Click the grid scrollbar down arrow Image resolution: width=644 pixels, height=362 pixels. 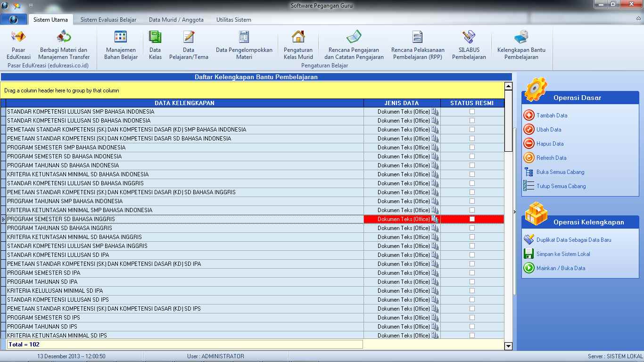point(508,346)
